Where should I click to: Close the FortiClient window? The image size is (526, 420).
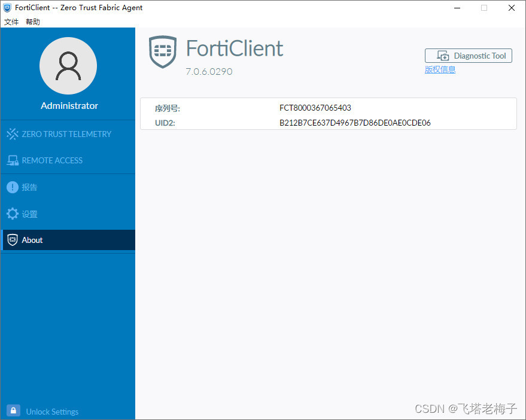[x=512, y=8]
